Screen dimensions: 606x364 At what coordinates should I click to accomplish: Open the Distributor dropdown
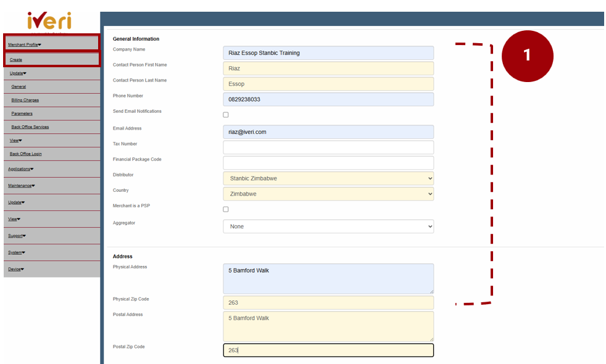tap(328, 178)
